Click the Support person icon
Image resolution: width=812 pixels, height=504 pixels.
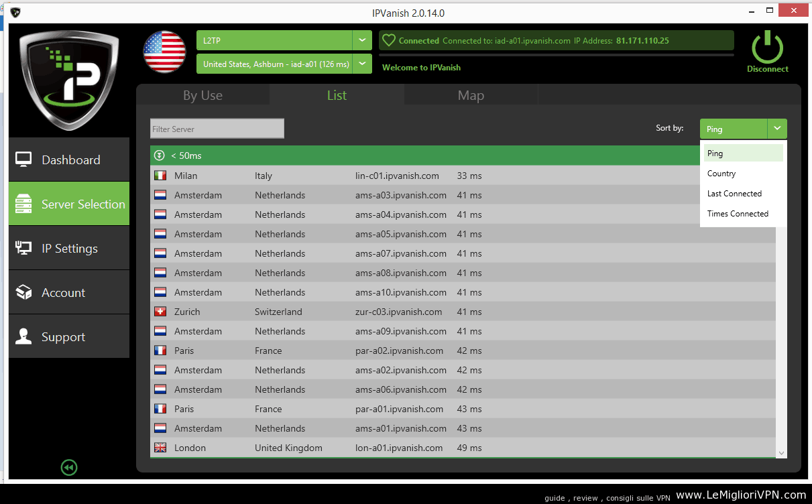pos(24,336)
